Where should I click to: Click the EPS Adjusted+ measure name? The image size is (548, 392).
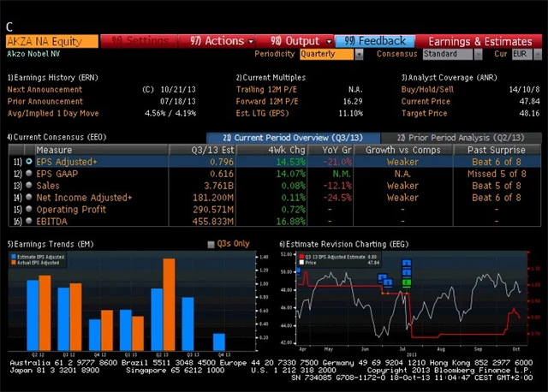(x=67, y=162)
